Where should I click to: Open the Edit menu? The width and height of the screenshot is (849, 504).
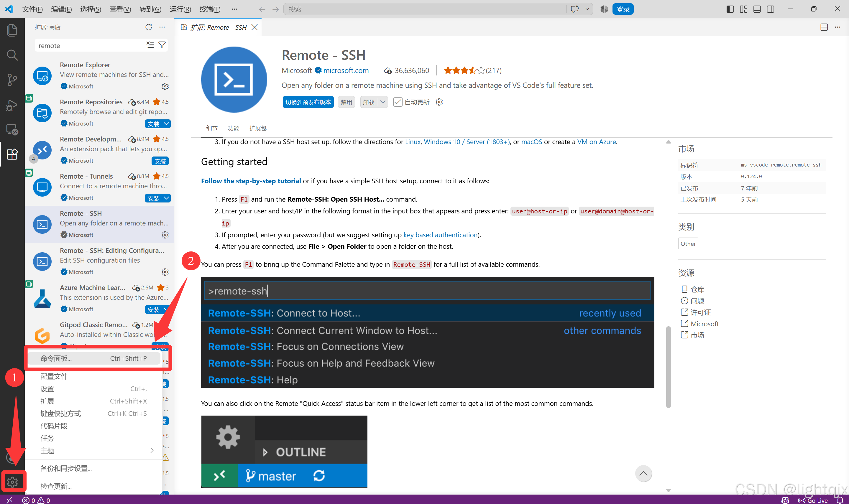click(x=62, y=9)
